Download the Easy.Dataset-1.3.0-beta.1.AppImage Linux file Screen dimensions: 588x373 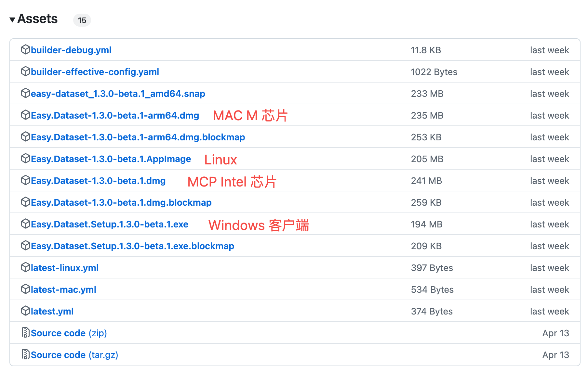[111, 159]
